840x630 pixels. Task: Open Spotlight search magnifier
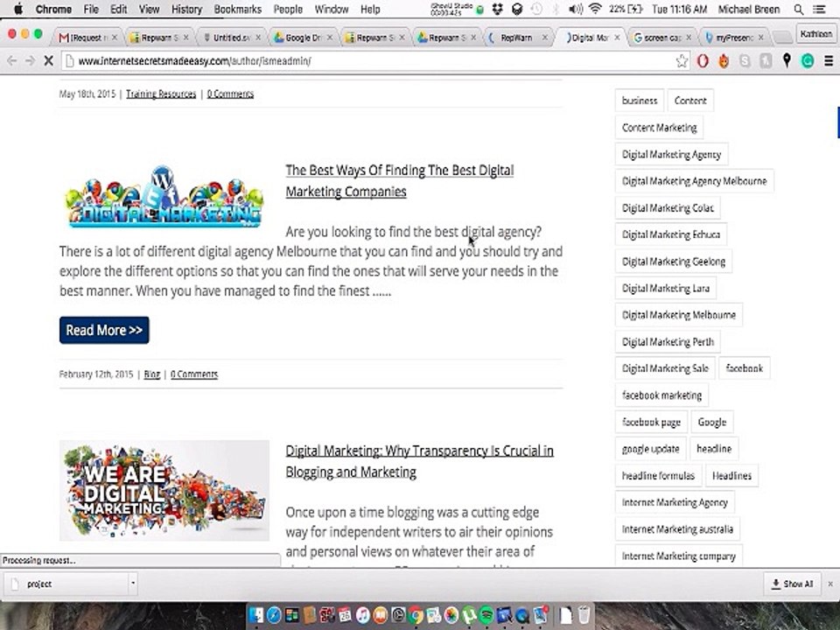(798, 9)
